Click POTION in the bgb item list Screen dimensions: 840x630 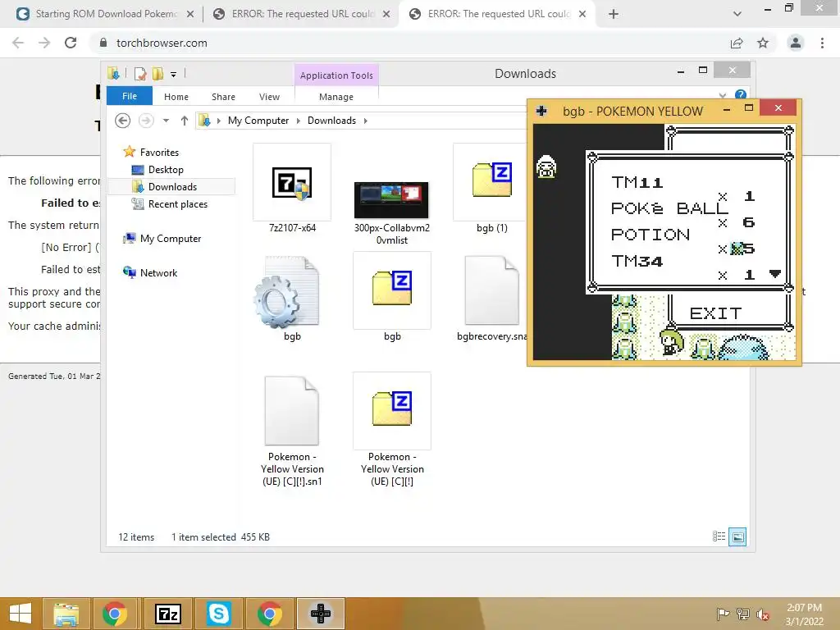coord(651,235)
